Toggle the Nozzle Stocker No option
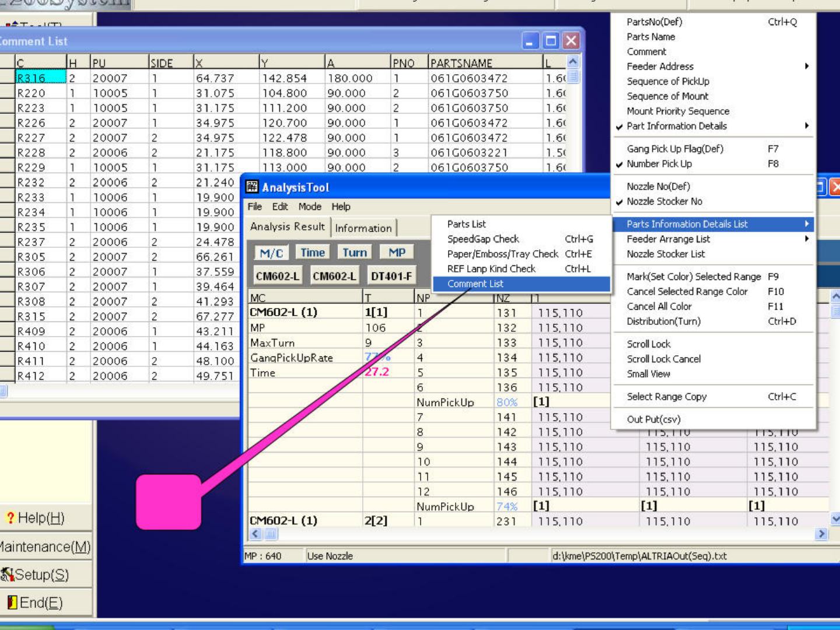The height and width of the screenshot is (630, 840). pos(664,201)
